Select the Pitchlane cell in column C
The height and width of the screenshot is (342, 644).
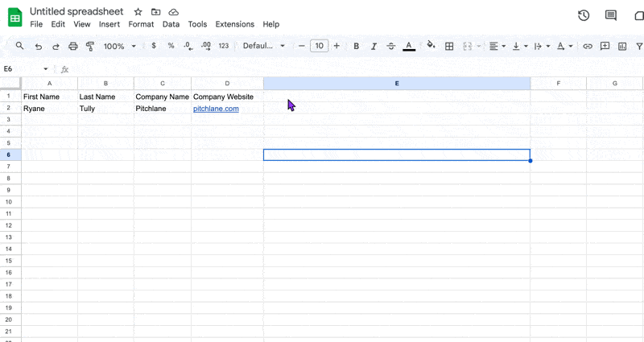[x=163, y=109]
